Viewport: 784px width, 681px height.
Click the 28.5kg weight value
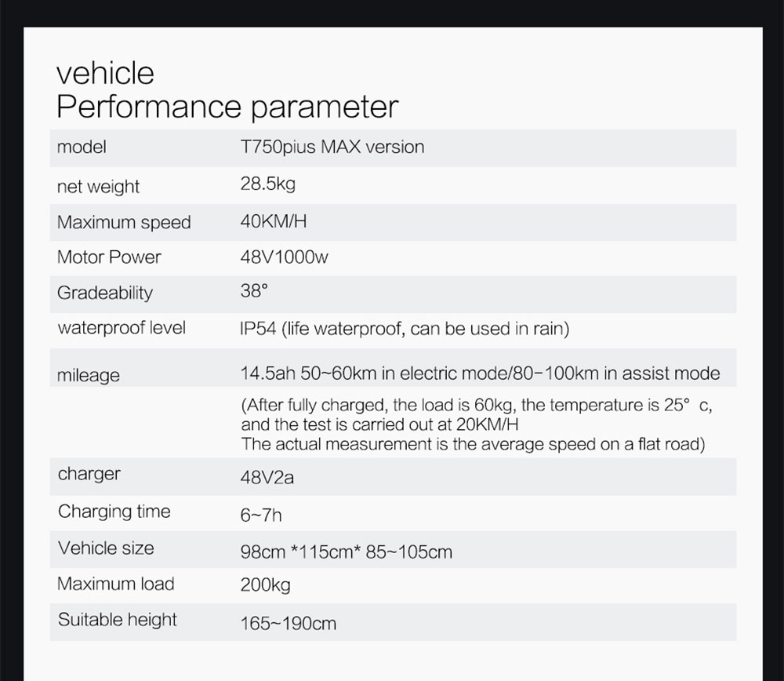click(x=267, y=184)
